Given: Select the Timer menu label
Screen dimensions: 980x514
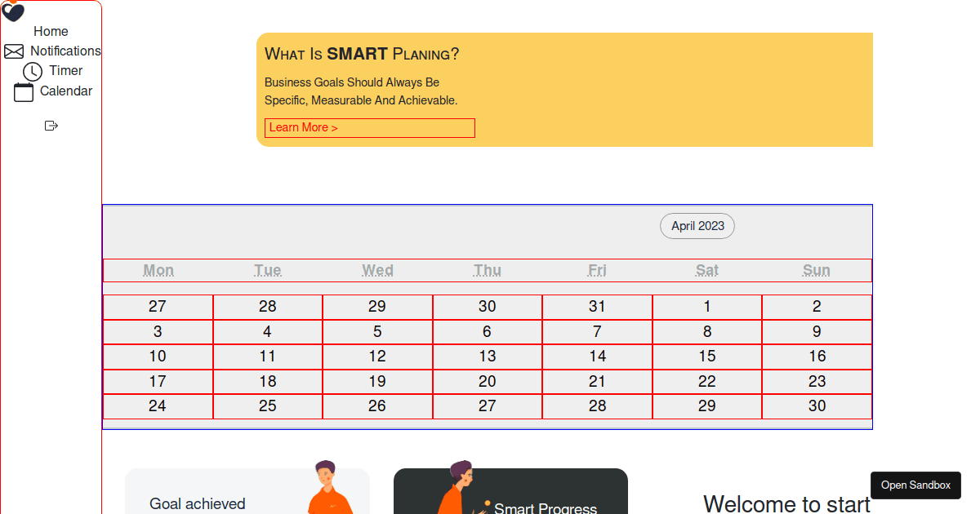Looking at the screenshot, I should coord(66,71).
